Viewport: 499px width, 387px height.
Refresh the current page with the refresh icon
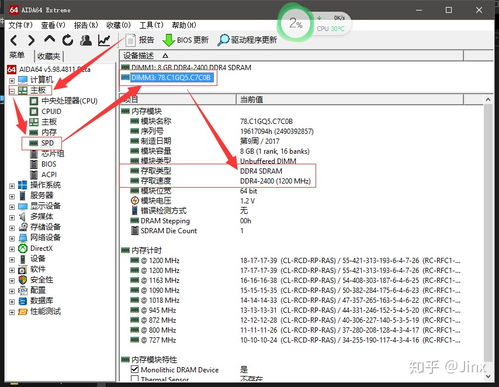(x=68, y=40)
